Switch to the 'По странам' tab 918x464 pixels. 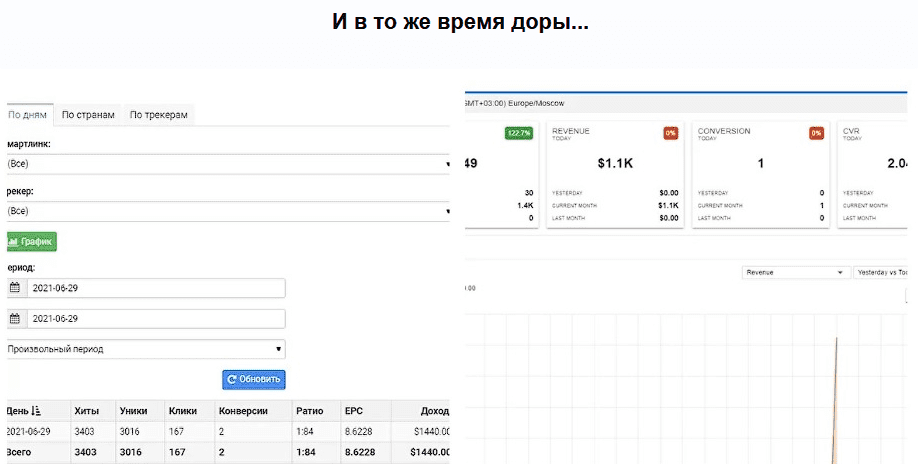pyautogui.click(x=88, y=115)
